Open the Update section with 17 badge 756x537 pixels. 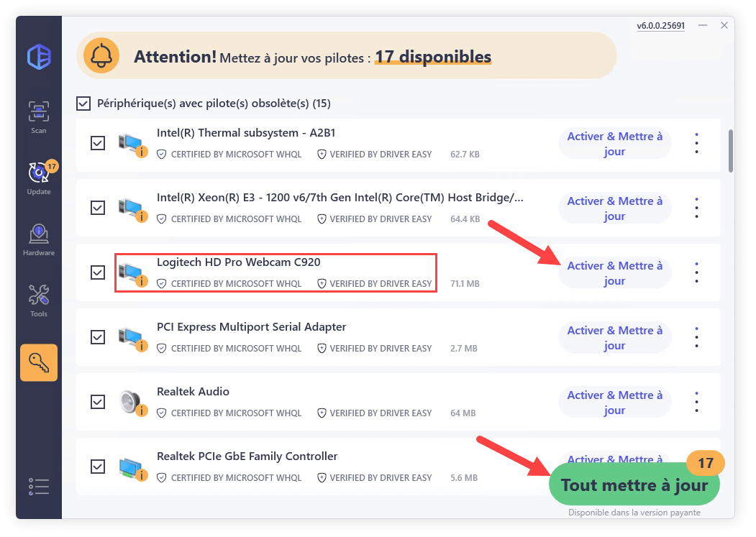[39, 178]
